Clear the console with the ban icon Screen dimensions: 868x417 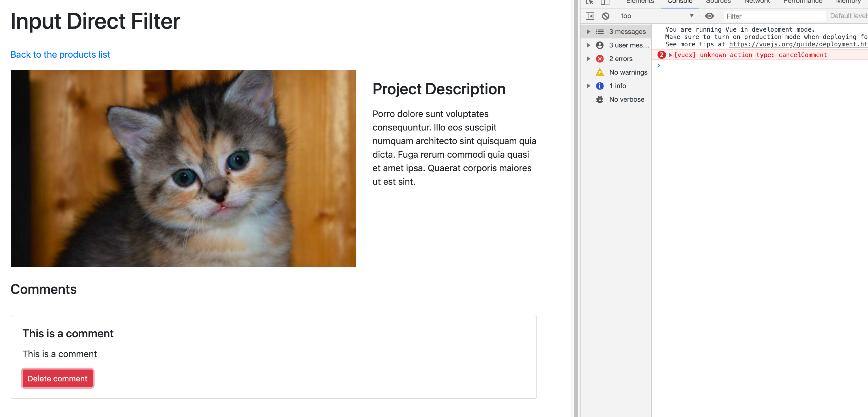click(x=605, y=16)
